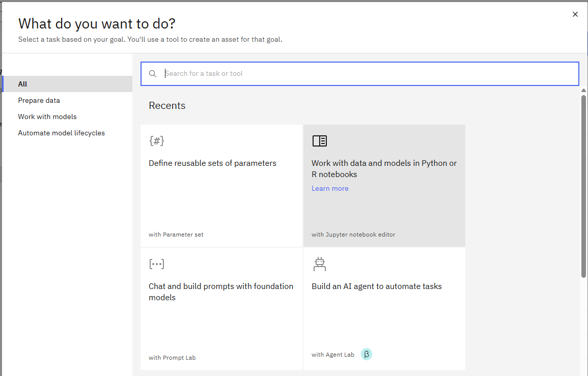Focus the Search for a task or tool field
The height and width of the screenshot is (376, 588).
tap(367, 74)
